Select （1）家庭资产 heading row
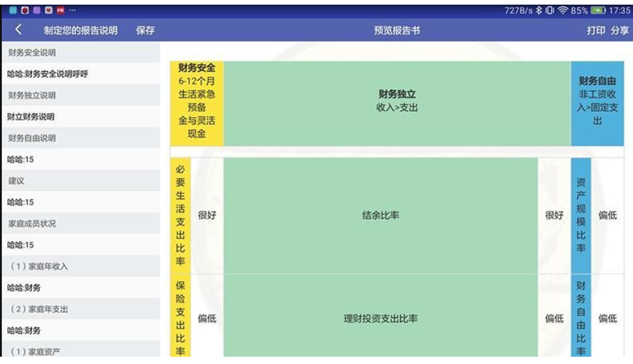Image resolution: width=633 pixels, height=364 pixels. [81, 349]
